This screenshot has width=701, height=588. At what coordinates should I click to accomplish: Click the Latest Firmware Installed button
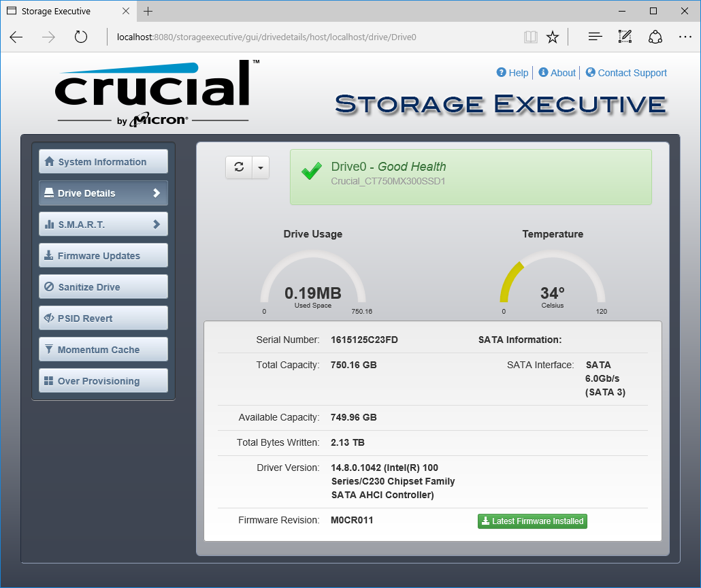point(532,521)
